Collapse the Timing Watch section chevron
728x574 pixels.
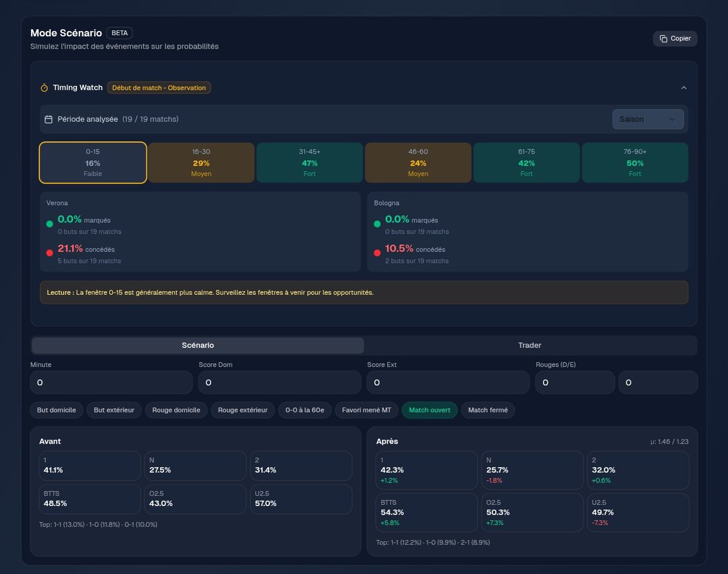point(684,87)
